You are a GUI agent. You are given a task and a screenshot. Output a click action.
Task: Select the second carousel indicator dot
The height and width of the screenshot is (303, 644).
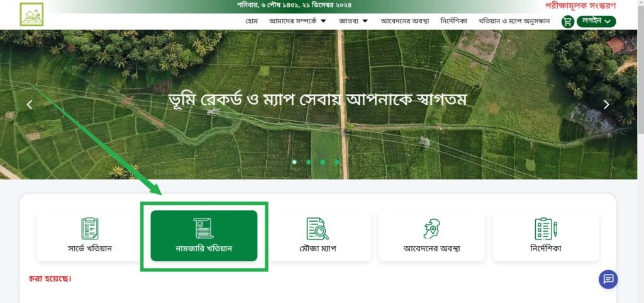tap(308, 162)
